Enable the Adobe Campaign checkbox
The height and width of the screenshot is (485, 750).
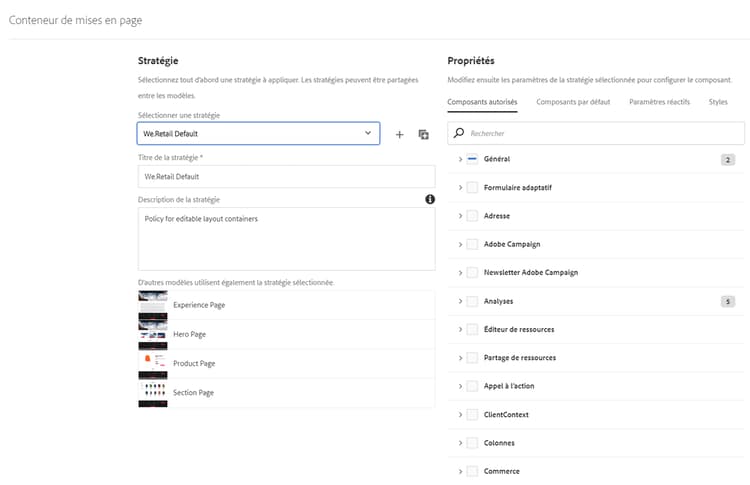[x=472, y=244]
